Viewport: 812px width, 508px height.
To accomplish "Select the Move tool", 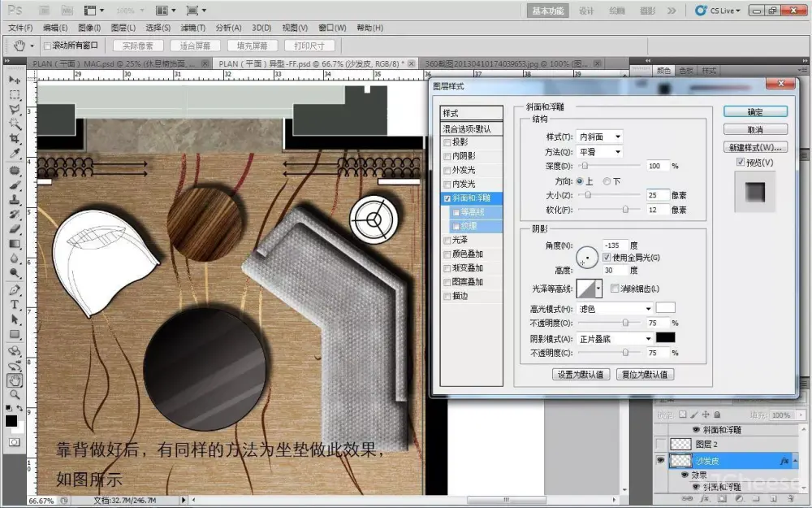I will pyautogui.click(x=15, y=80).
